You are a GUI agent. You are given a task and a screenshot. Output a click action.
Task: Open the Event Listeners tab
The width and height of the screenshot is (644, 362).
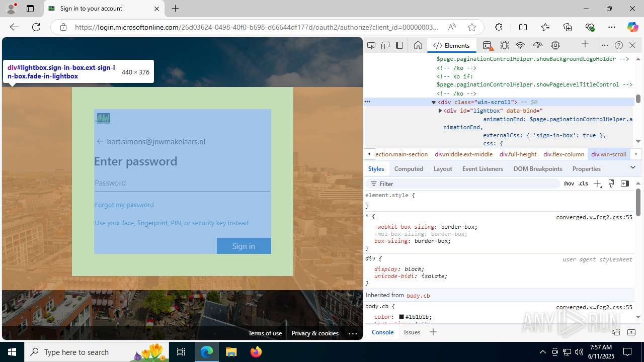(x=482, y=169)
